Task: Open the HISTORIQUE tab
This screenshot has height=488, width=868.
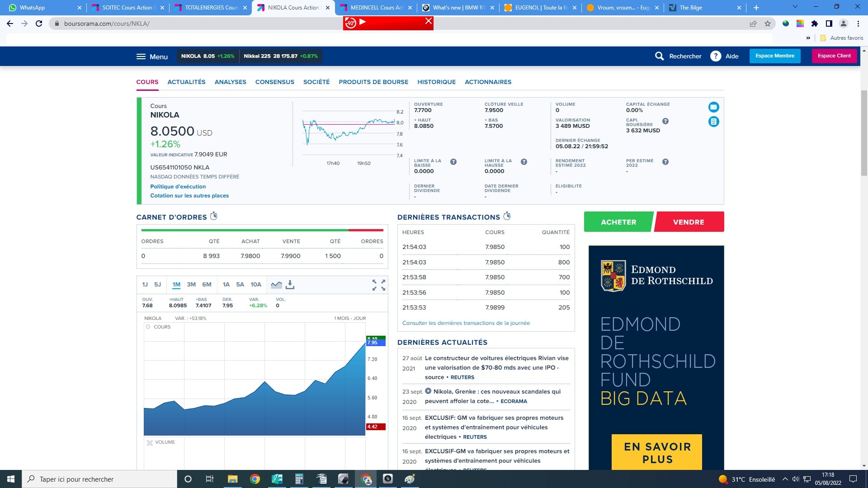Action: (x=436, y=82)
